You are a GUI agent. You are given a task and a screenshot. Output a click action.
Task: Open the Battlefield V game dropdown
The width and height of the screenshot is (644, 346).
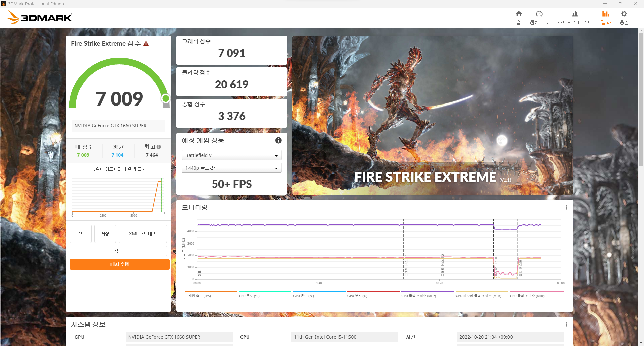(231, 155)
